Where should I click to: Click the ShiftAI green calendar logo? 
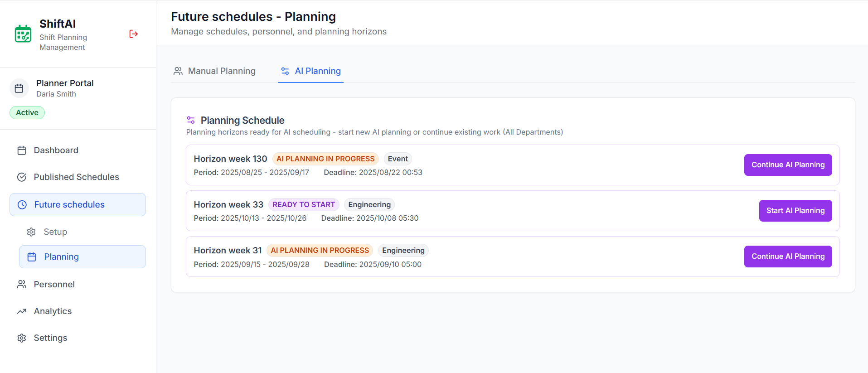click(x=23, y=34)
